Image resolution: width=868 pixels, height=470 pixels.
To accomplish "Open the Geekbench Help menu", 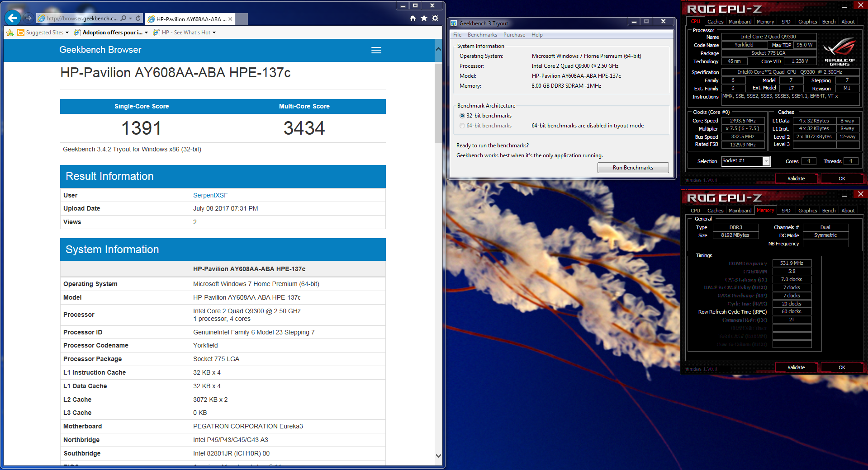I will click(x=537, y=35).
